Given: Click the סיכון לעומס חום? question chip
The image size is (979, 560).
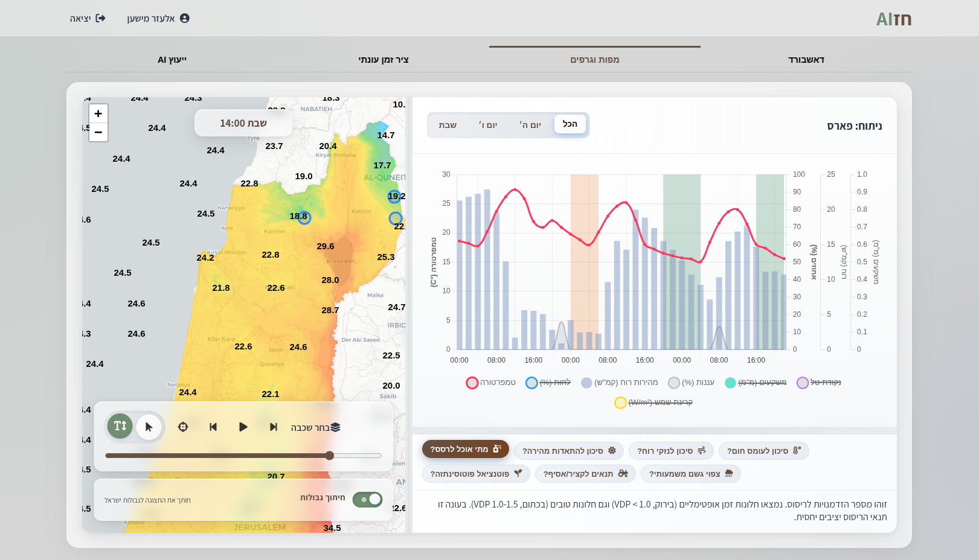Looking at the screenshot, I should pyautogui.click(x=763, y=451).
